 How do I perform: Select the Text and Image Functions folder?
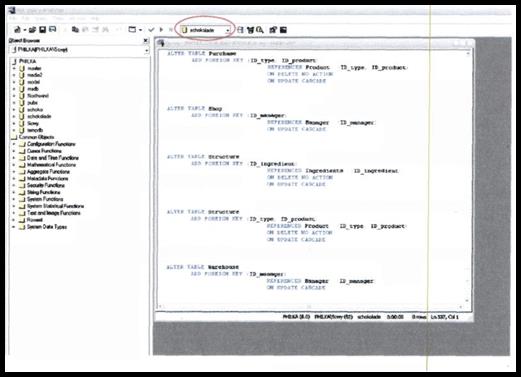(x=54, y=213)
